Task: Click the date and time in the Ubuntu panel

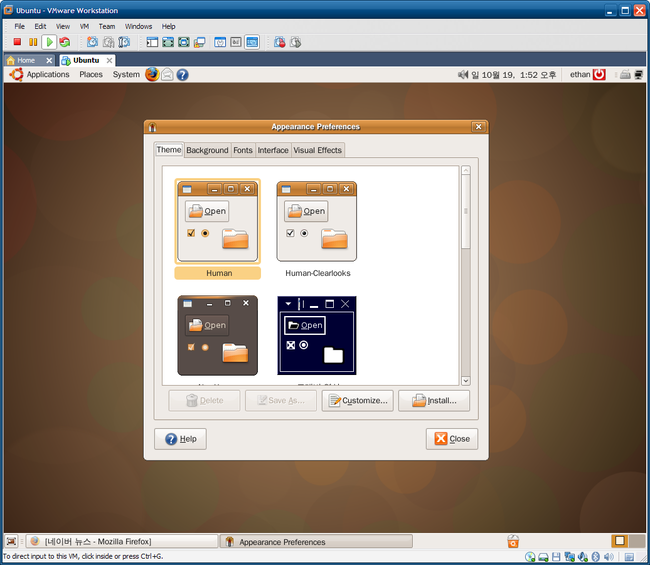Action: tap(513, 75)
